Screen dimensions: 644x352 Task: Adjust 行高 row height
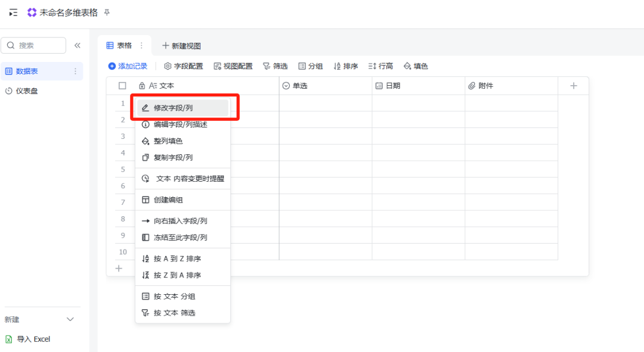380,66
